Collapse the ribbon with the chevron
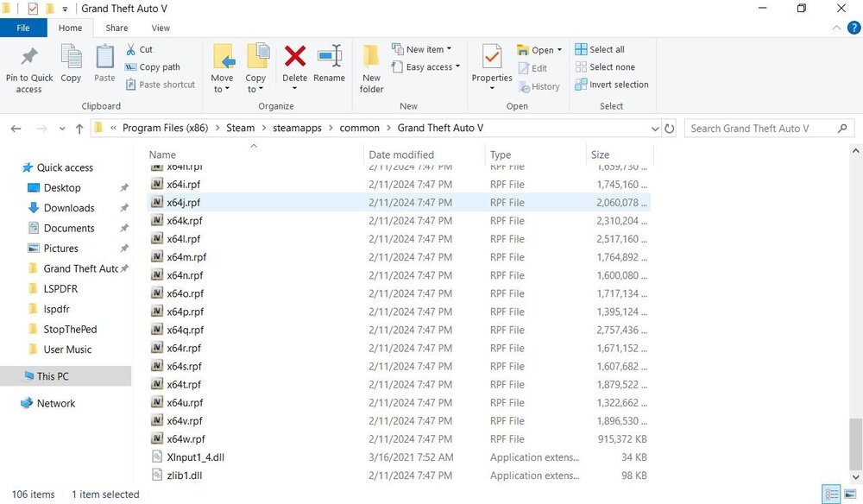 [x=836, y=28]
